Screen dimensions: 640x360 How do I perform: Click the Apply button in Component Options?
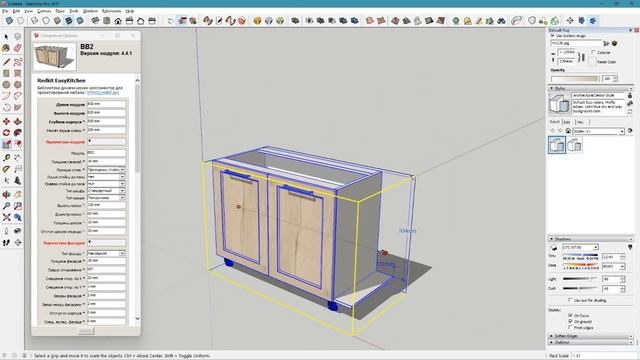click(86, 331)
